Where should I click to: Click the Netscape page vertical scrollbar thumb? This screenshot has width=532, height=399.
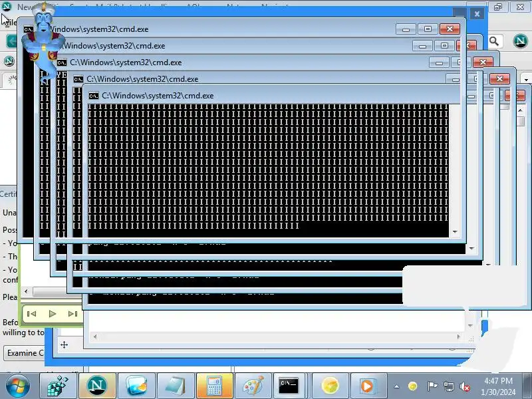(x=521, y=121)
